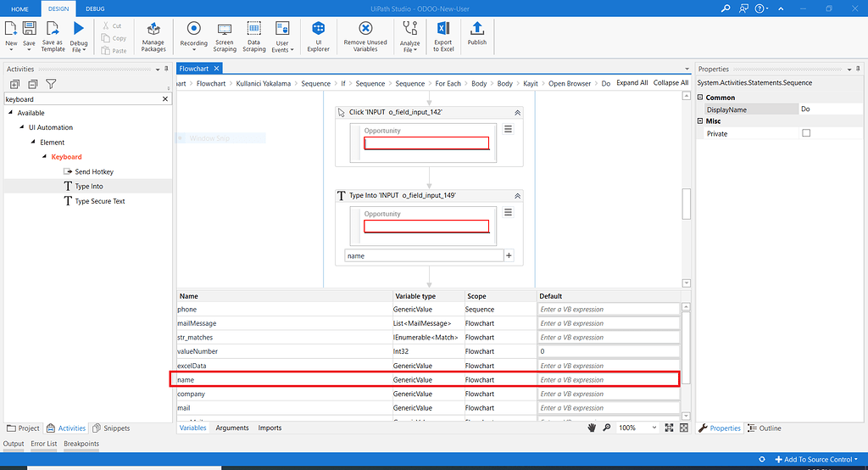
Task: Open the help question mark icon
Action: (759, 8)
